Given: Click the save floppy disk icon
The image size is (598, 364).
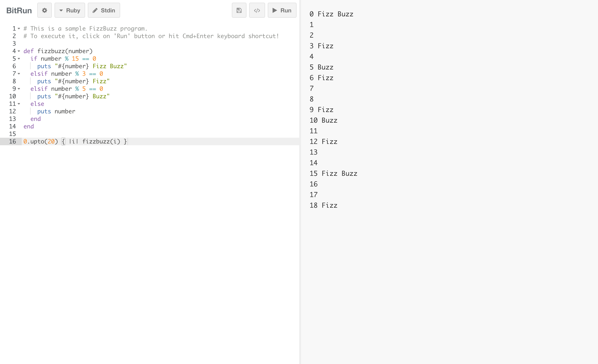Looking at the screenshot, I should [x=239, y=10].
